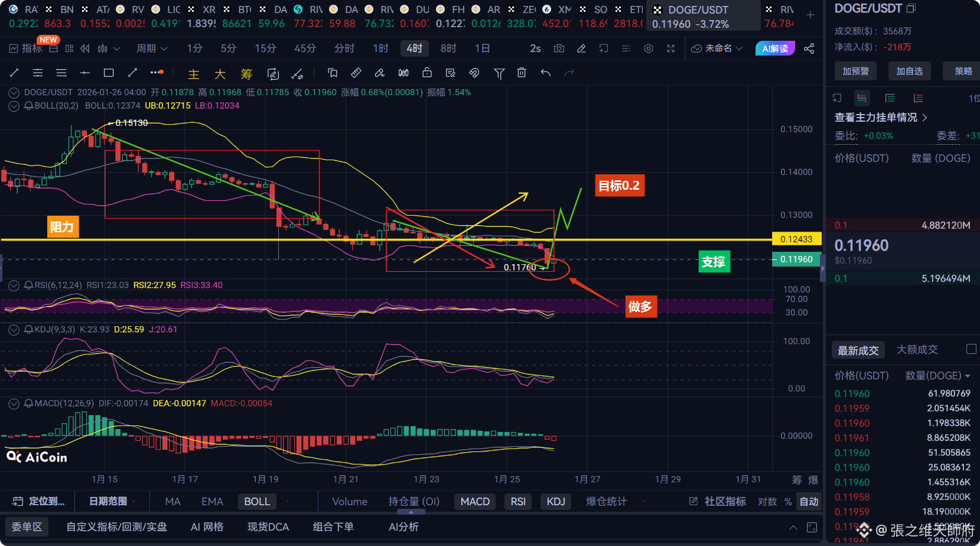Toggle 持仓量 (OI) indicator
The height and width of the screenshot is (546, 980).
click(x=414, y=502)
